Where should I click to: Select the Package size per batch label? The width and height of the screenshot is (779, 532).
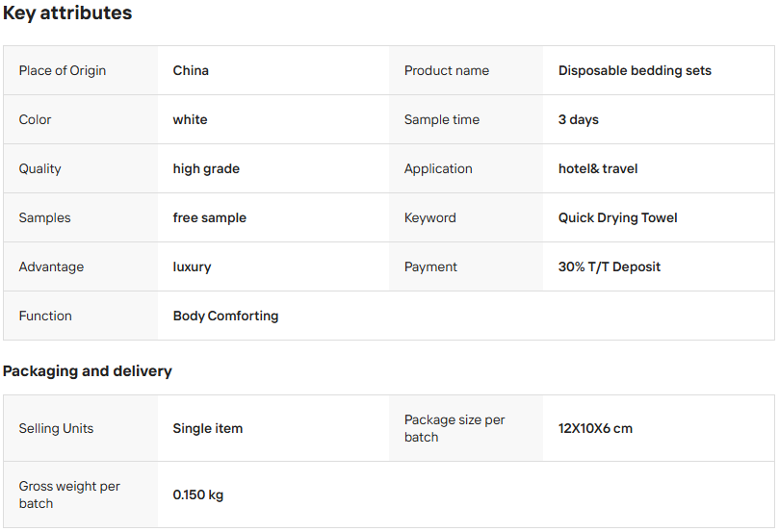pos(454,428)
